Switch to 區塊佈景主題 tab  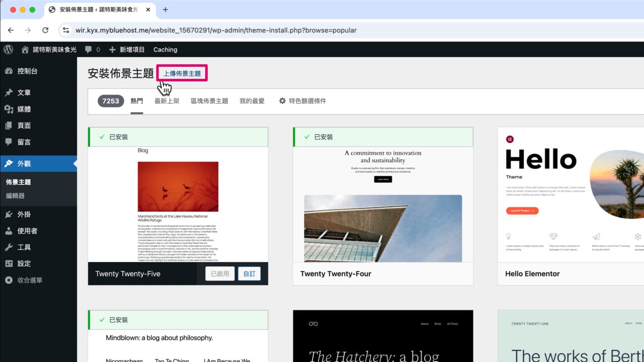(209, 101)
